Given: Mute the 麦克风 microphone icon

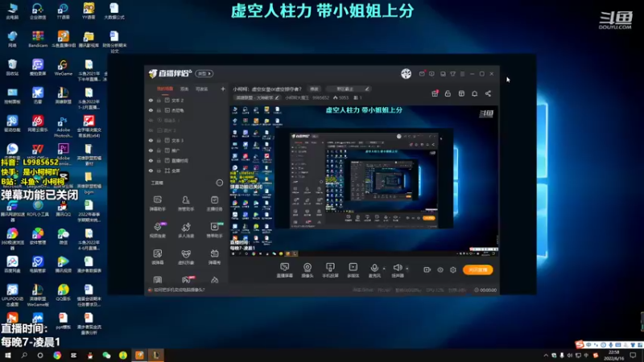Looking at the screenshot, I should point(374,268).
